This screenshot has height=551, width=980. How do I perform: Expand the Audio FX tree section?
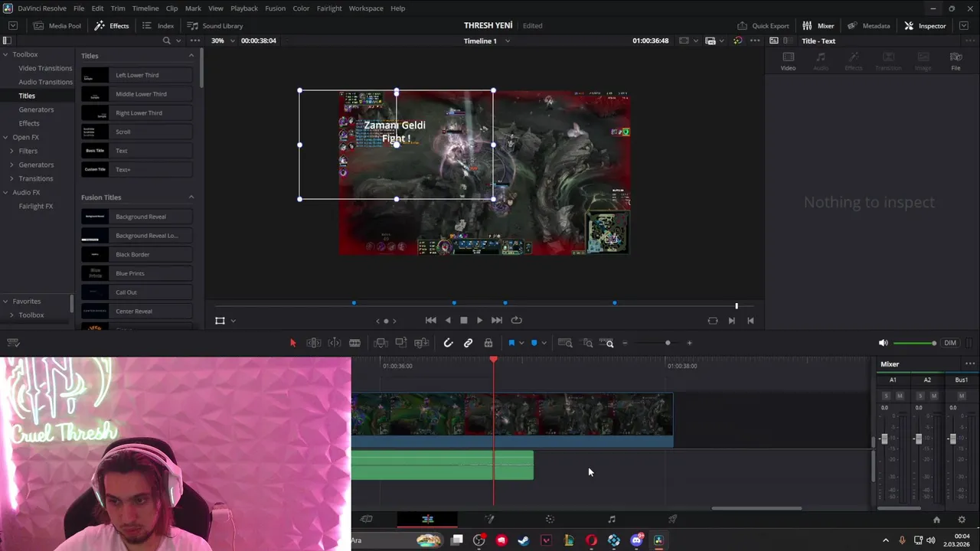5,192
